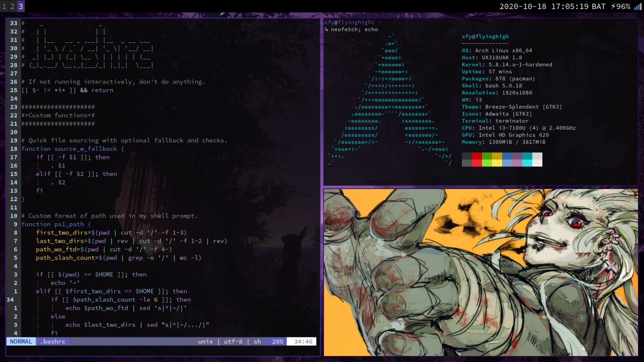
Task: Select the brighter red neofetch swatch
Action: (477, 163)
